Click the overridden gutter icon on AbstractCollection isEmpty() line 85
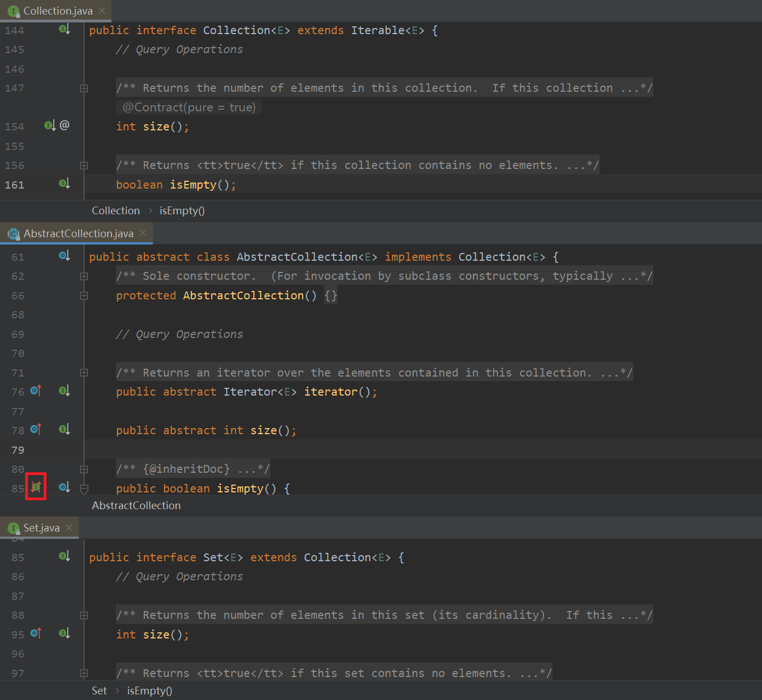The image size is (762, 700). tap(64, 487)
